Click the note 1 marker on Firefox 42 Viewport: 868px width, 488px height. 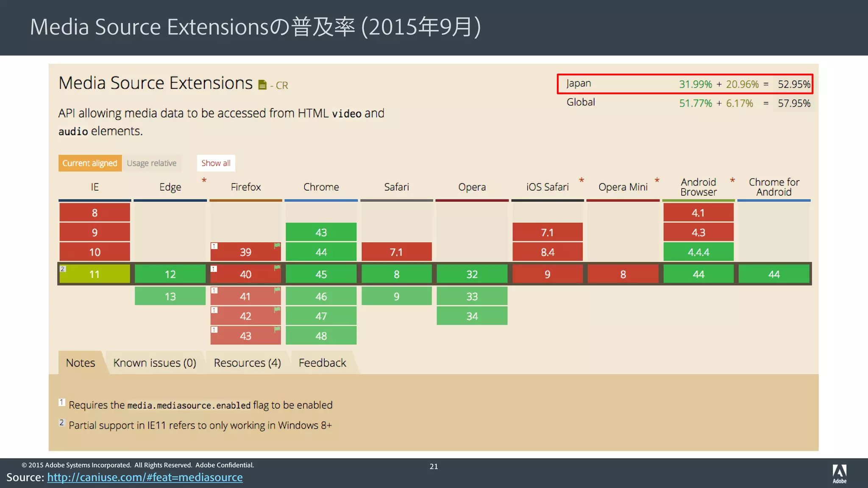pos(214,310)
